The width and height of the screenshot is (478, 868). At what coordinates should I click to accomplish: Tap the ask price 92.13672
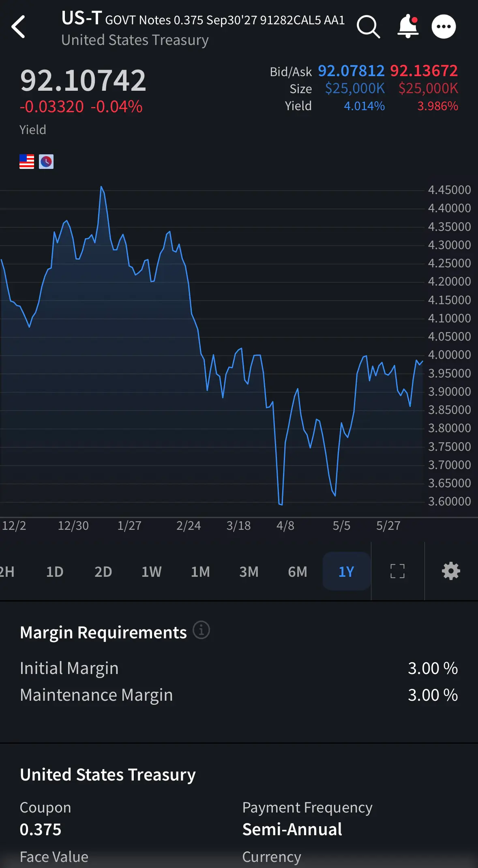click(x=424, y=71)
